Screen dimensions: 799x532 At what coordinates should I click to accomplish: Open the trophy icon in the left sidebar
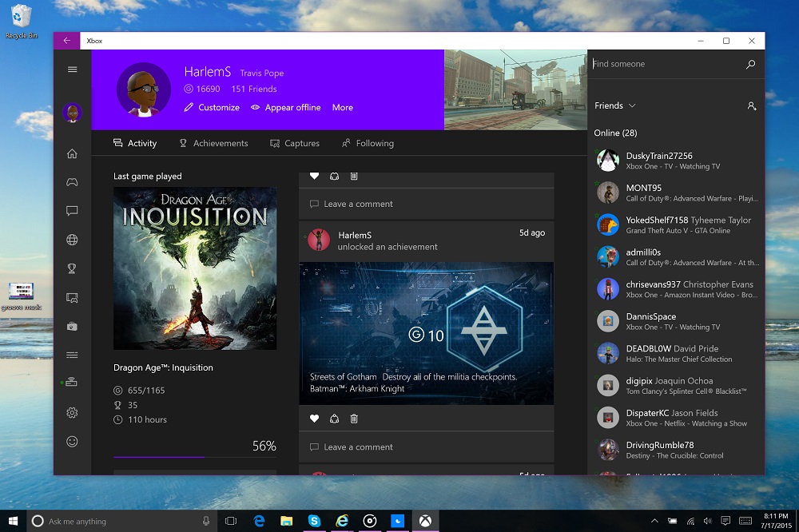tap(73, 268)
